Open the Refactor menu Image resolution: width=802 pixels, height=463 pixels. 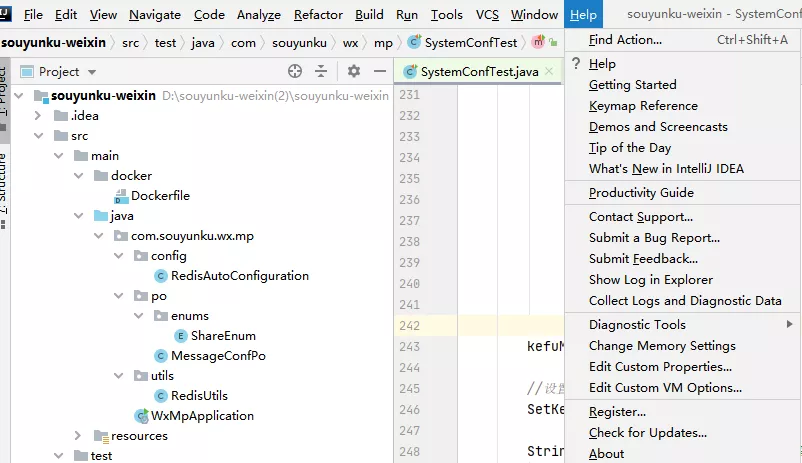click(318, 15)
